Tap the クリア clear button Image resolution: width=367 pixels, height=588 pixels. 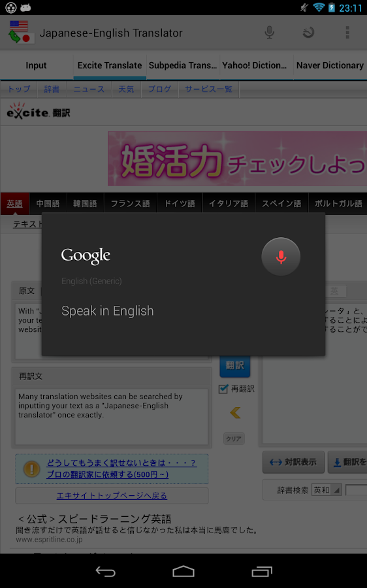[234, 438]
